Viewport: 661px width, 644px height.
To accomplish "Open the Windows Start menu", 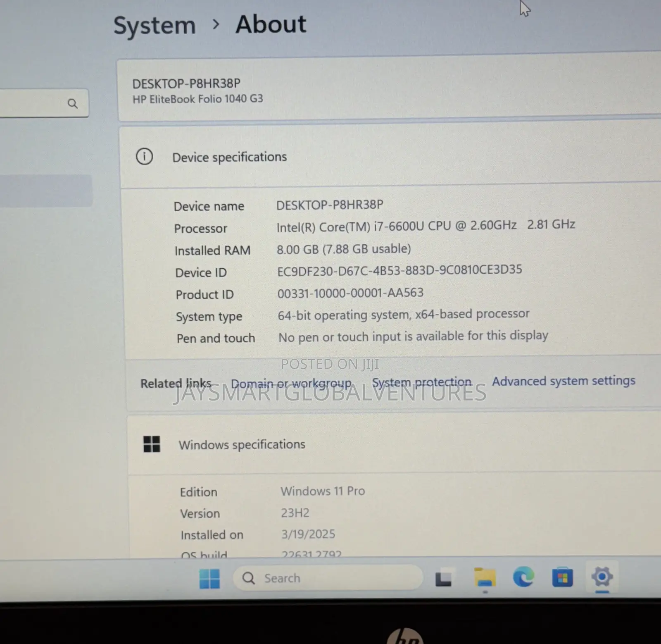I will pos(209,578).
